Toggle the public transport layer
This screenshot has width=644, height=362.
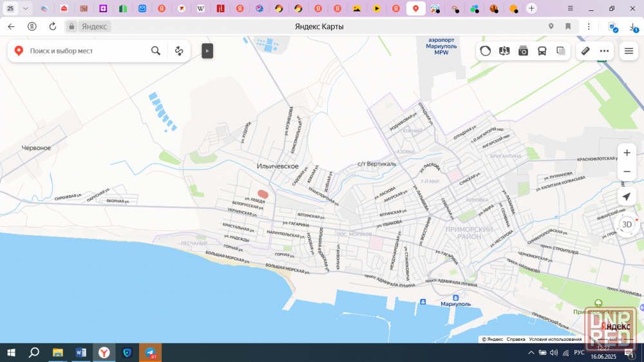pos(542,51)
